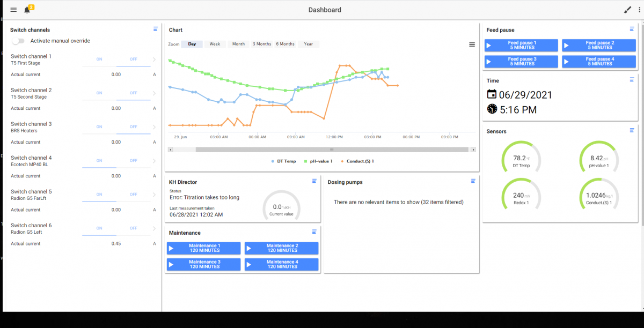Open the notifications bell
The height and width of the screenshot is (328, 644).
(27, 10)
